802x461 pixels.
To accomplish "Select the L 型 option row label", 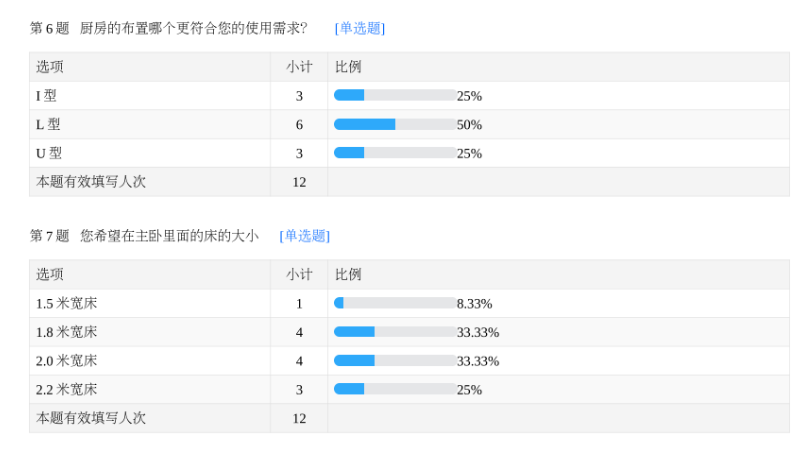I will (x=48, y=125).
